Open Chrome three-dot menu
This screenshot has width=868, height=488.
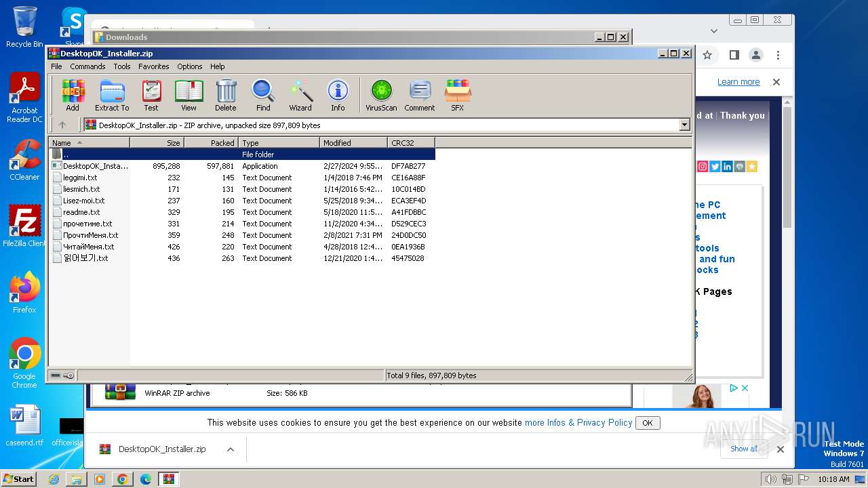click(x=778, y=55)
